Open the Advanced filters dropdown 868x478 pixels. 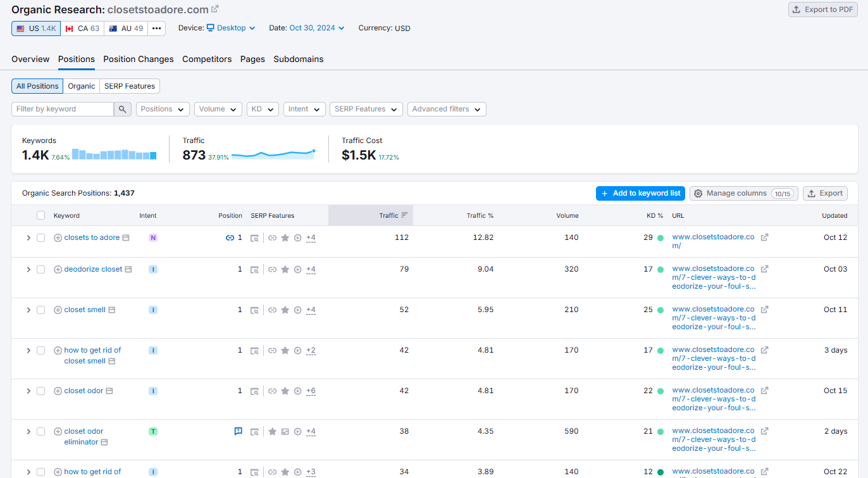[447, 109]
